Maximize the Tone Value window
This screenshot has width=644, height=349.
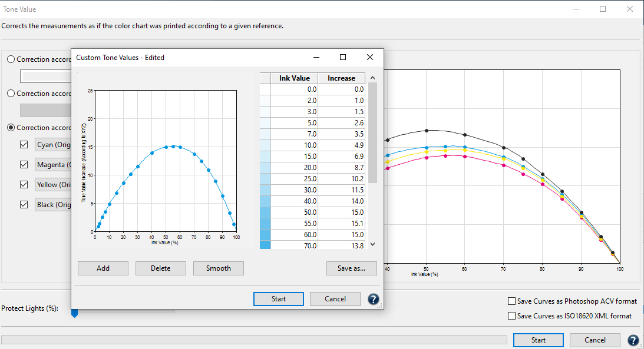603,9
